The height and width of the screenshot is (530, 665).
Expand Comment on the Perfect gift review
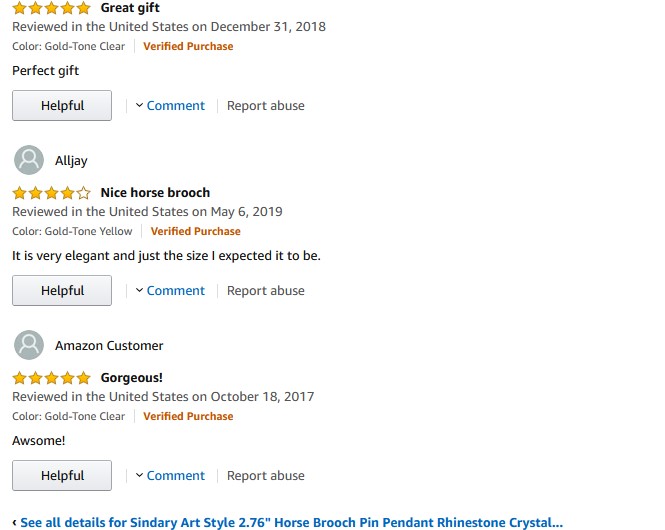(170, 106)
